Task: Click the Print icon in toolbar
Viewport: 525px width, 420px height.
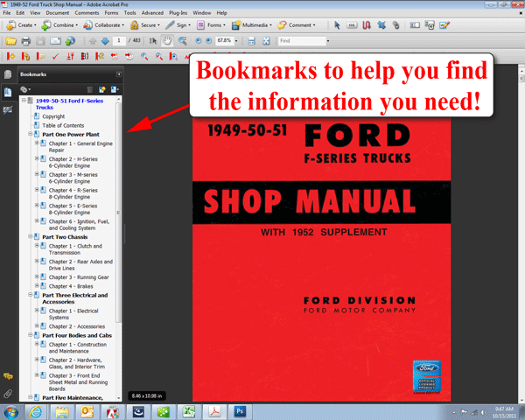Action: 27,41
